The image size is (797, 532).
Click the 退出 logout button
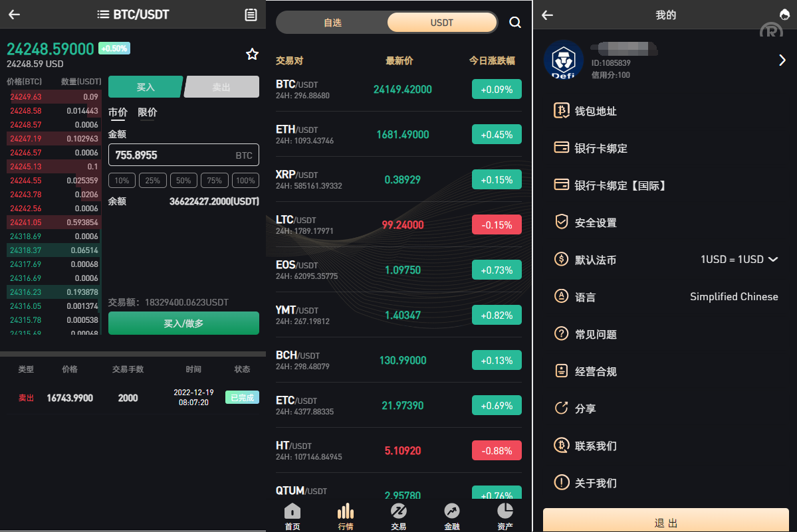click(666, 521)
